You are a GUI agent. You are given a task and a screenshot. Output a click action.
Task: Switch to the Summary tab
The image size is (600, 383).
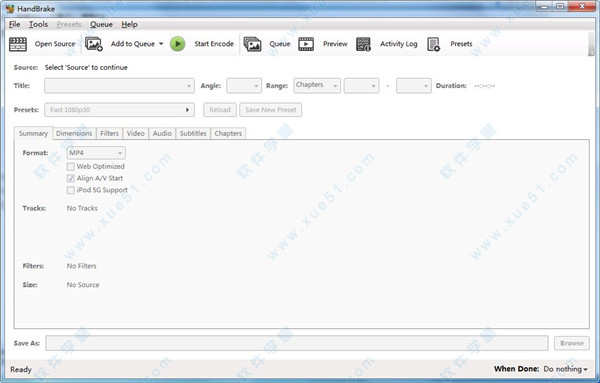coord(33,133)
